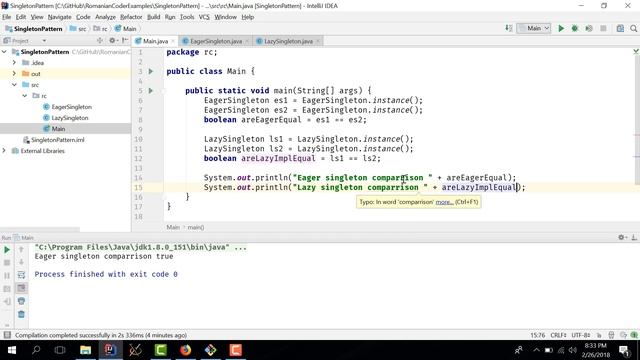Collapse the rc package
The height and width of the screenshot is (360, 640).
click(25, 96)
